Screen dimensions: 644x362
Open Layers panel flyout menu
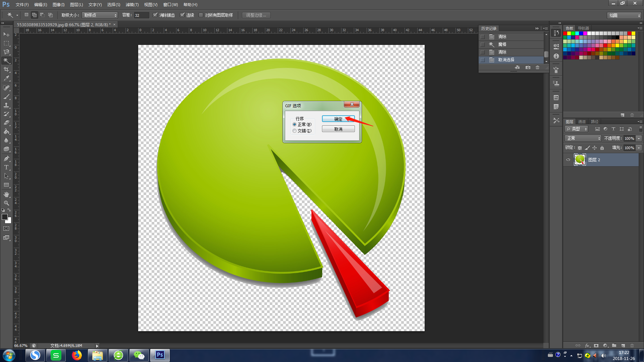click(640, 122)
